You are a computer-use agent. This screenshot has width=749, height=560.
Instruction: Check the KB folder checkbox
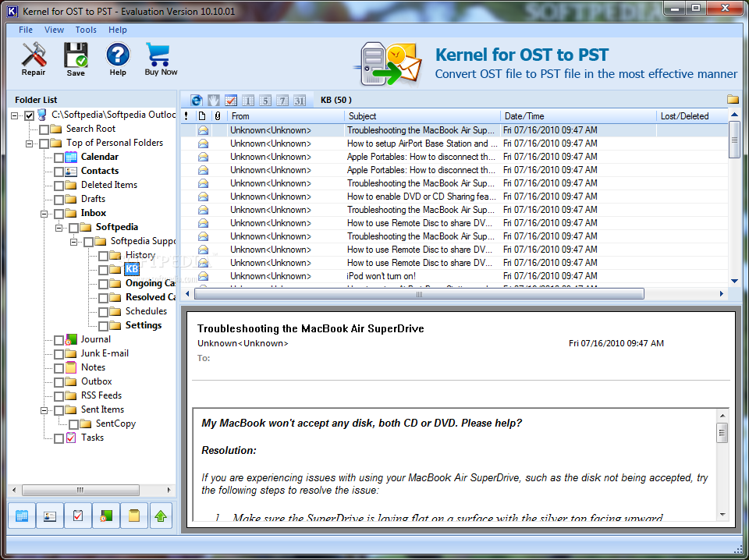(x=103, y=270)
